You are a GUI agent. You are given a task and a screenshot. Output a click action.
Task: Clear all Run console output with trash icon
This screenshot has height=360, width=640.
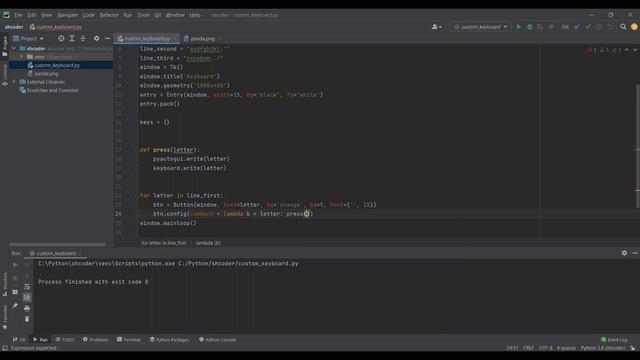click(x=27, y=319)
